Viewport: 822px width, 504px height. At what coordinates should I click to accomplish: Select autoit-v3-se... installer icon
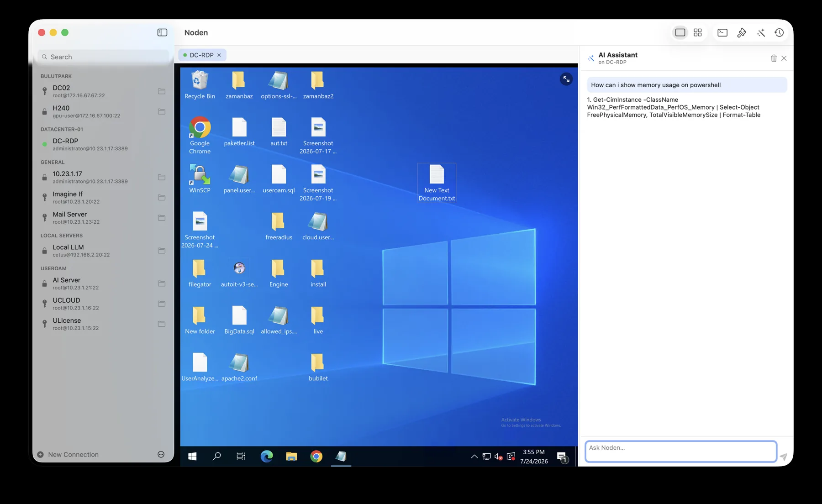pos(239,273)
